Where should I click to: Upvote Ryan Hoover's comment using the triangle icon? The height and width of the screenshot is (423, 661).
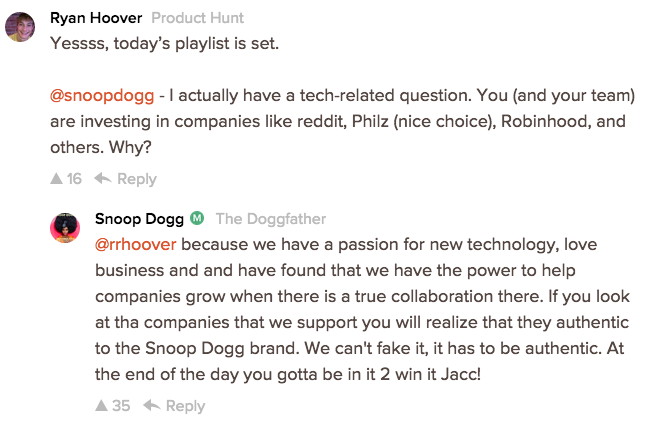tap(56, 179)
